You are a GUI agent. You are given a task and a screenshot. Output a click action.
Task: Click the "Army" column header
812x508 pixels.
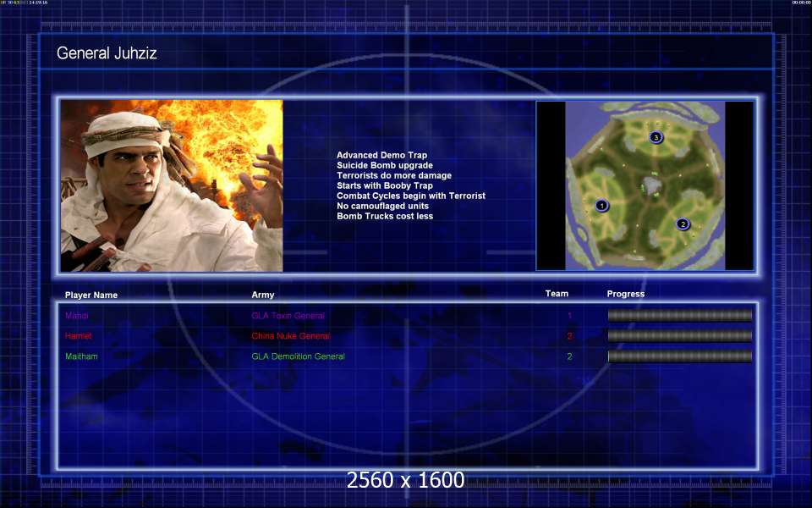tap(263, 295)
